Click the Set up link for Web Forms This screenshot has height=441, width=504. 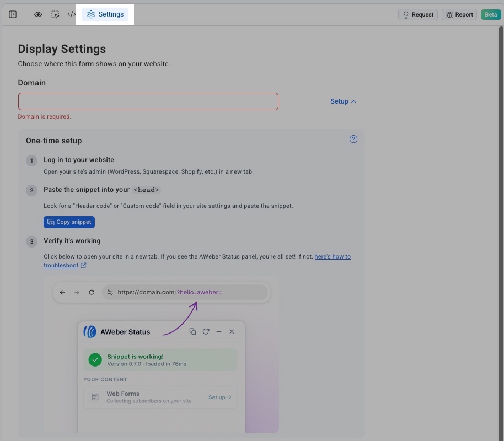tap(220, 397)
